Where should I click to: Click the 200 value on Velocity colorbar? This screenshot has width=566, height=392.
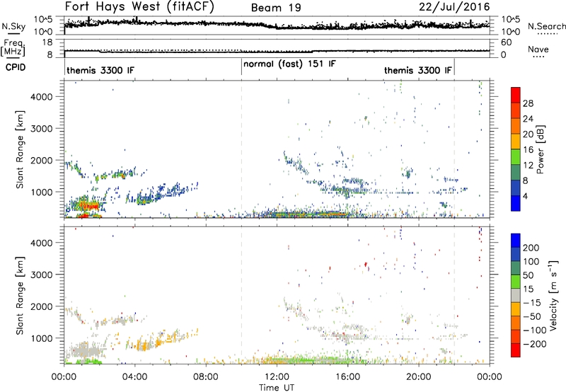click(x=531, y=248)
